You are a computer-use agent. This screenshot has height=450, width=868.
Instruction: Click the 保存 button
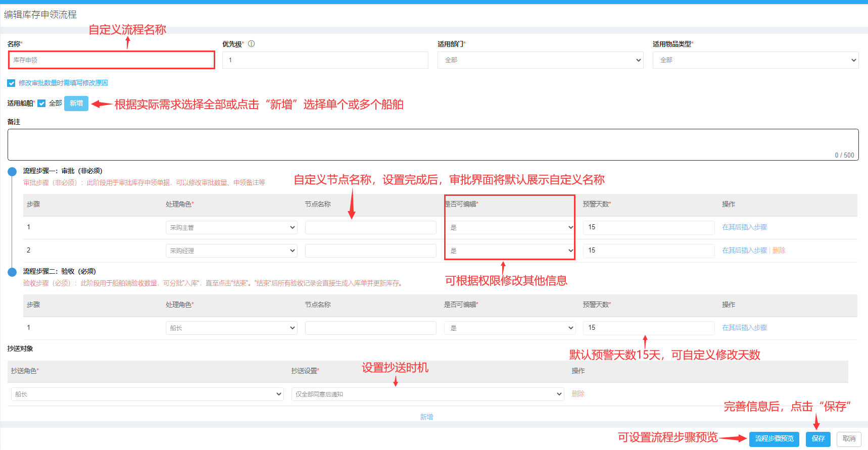[x=818, y=439]
